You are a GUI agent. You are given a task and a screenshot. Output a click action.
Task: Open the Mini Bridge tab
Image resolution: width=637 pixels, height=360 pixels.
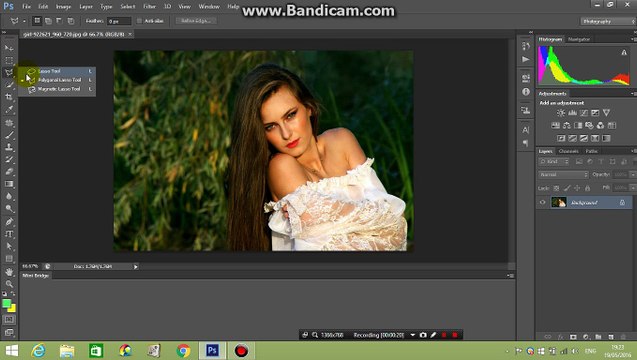coord(35,275)
